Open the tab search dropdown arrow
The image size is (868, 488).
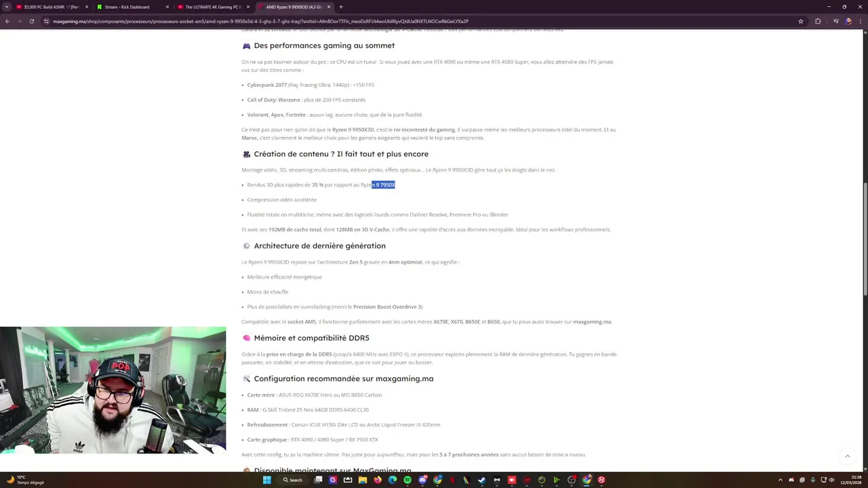point(6,7)
